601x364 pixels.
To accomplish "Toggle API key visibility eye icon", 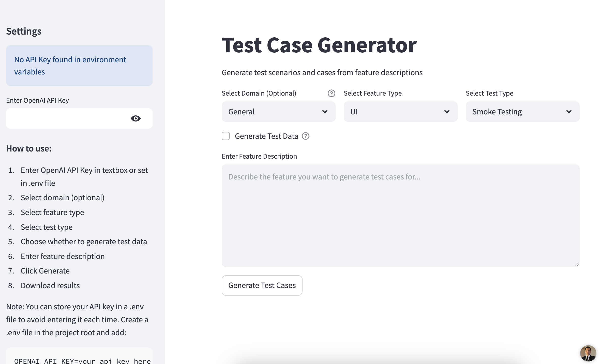I will point(136,118).
